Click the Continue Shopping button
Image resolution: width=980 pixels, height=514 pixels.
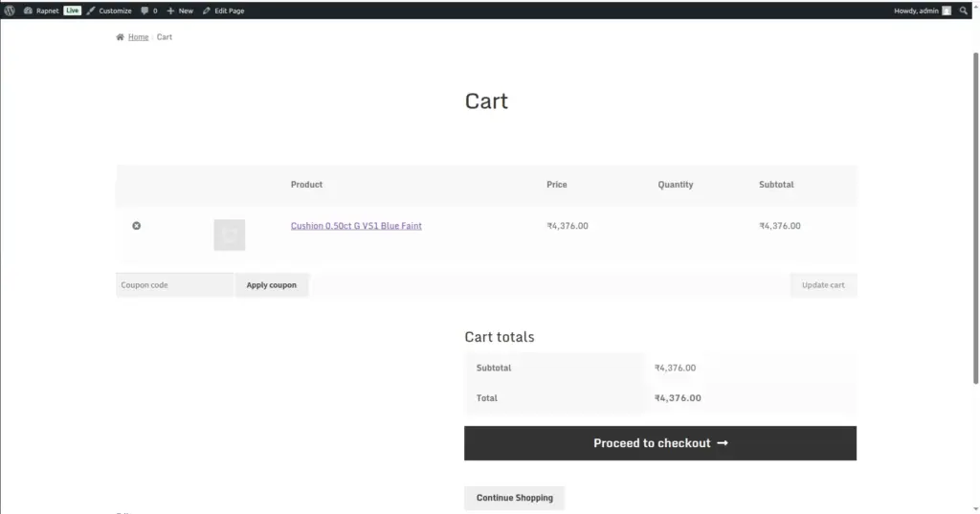point(514,498)
